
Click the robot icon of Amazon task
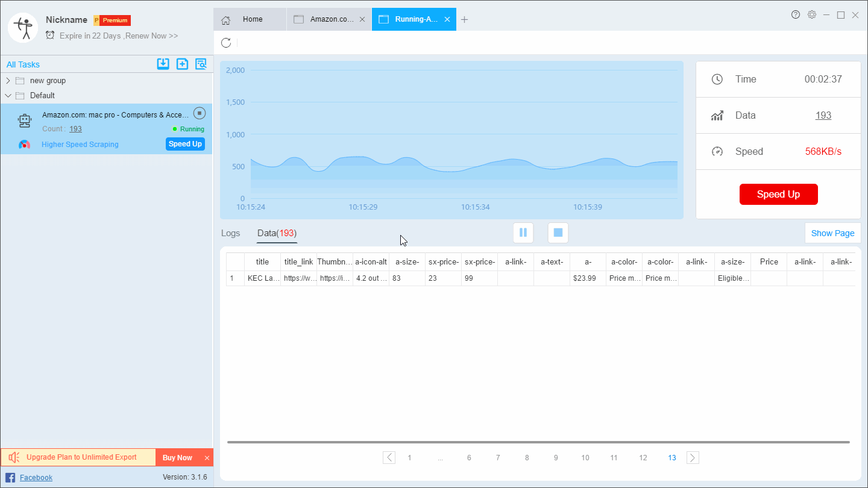click(x=24, y=120)
